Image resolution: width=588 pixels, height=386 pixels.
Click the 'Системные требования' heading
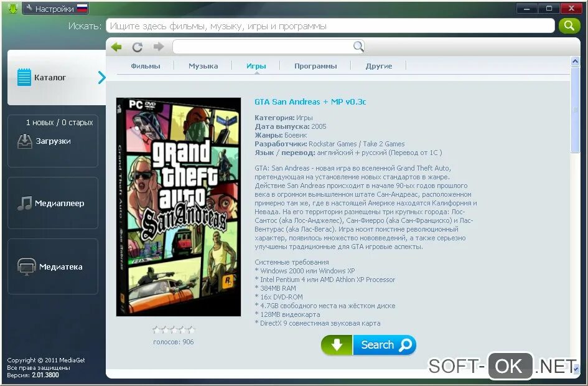(x=292, y=262)
